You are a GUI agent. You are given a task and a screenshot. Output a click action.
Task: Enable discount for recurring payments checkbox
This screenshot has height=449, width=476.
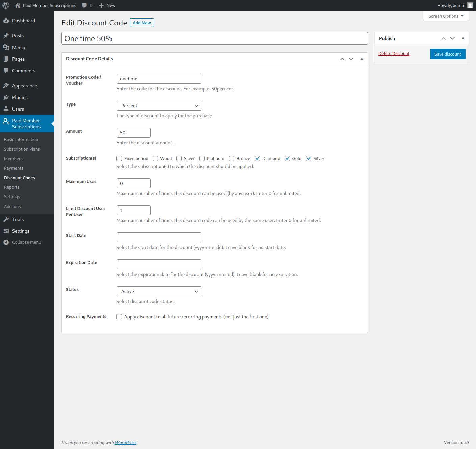[x=119, y=317]
